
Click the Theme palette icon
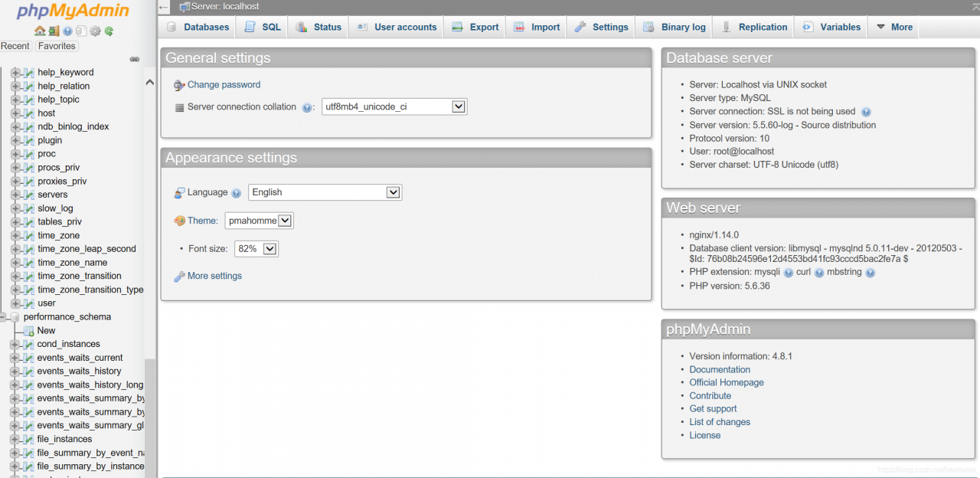[180, 221]
